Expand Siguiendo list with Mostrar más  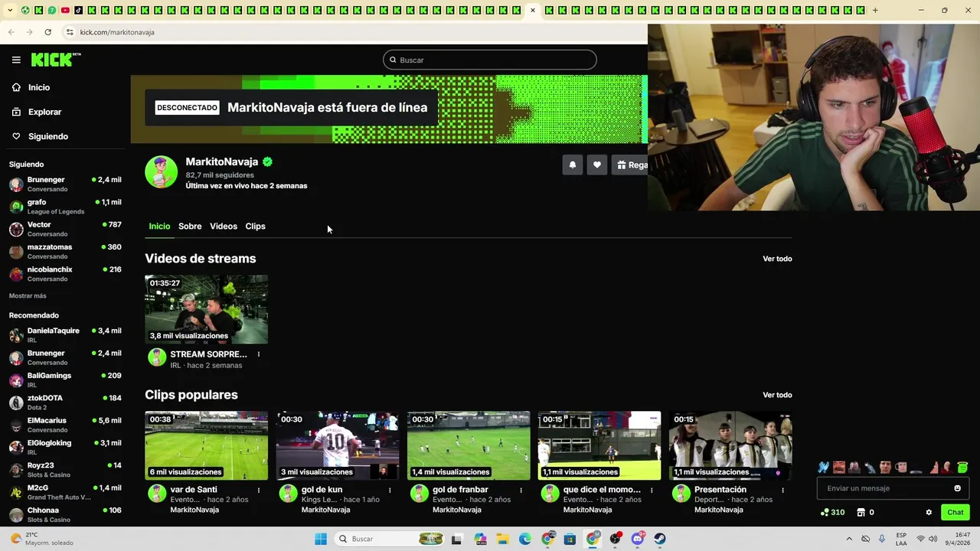click(x=28, y=295)
